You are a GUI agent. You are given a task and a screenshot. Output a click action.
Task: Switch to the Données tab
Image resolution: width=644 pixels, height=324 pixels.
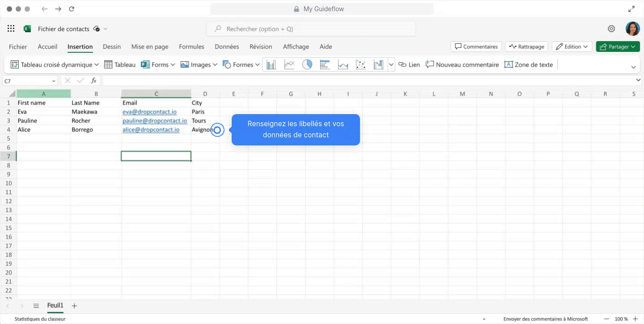click(x=227, y=47)
